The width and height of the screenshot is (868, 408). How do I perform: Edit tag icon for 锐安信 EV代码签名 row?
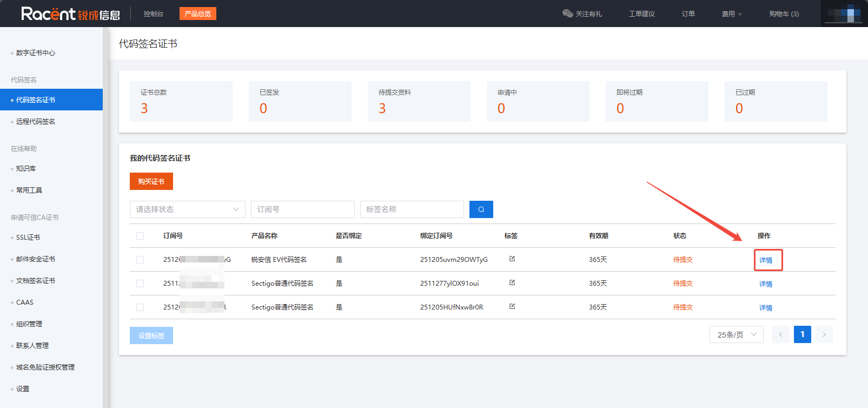tap(512, 259)
